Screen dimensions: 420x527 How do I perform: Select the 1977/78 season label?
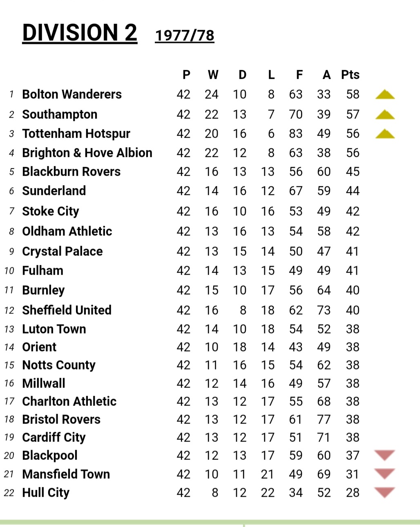pos(185,36)
